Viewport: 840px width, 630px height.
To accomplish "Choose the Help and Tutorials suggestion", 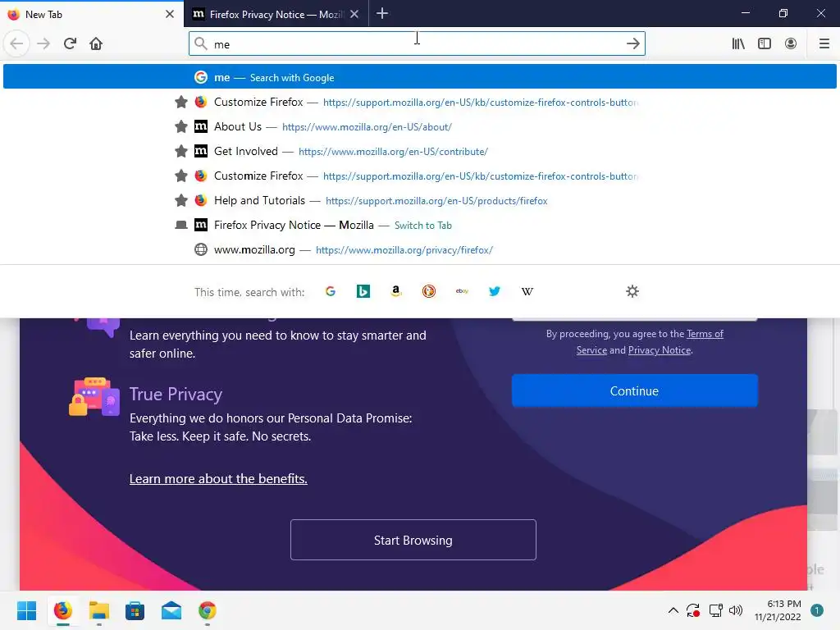I will [419, 200].
